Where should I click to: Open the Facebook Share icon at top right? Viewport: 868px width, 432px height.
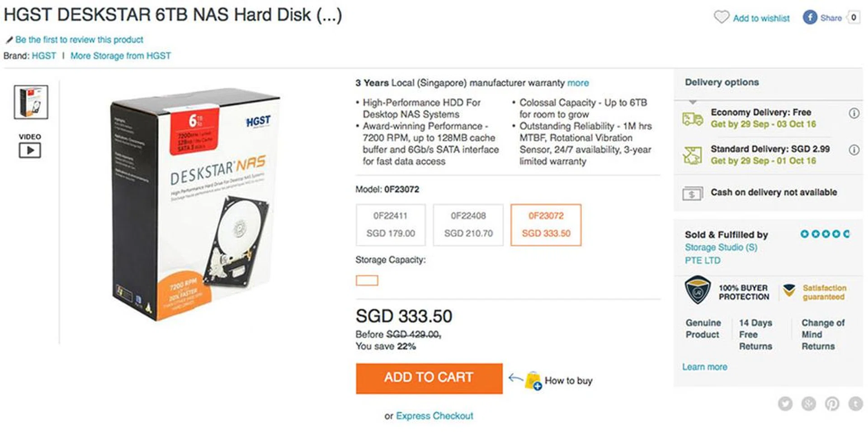pyautogui.click(x=811, y=18)
